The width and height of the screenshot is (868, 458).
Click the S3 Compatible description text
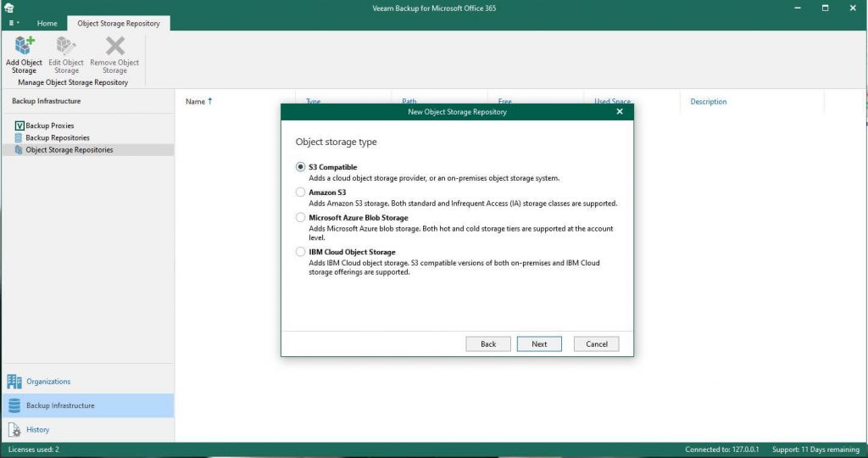(x=434, y=178)
